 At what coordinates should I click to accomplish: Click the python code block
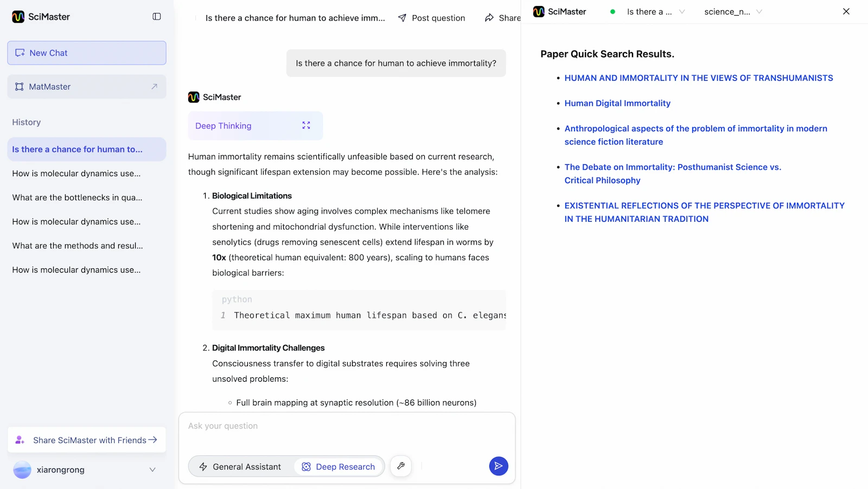359,310
